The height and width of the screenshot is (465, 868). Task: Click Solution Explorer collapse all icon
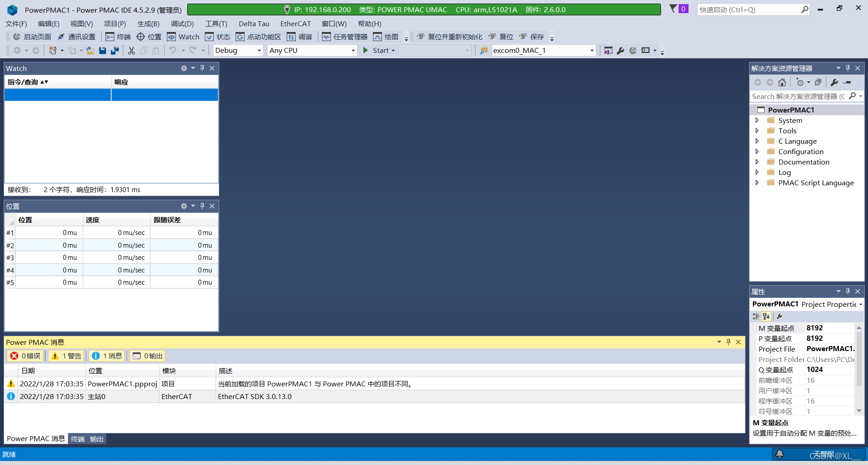(x=818, y=82)
